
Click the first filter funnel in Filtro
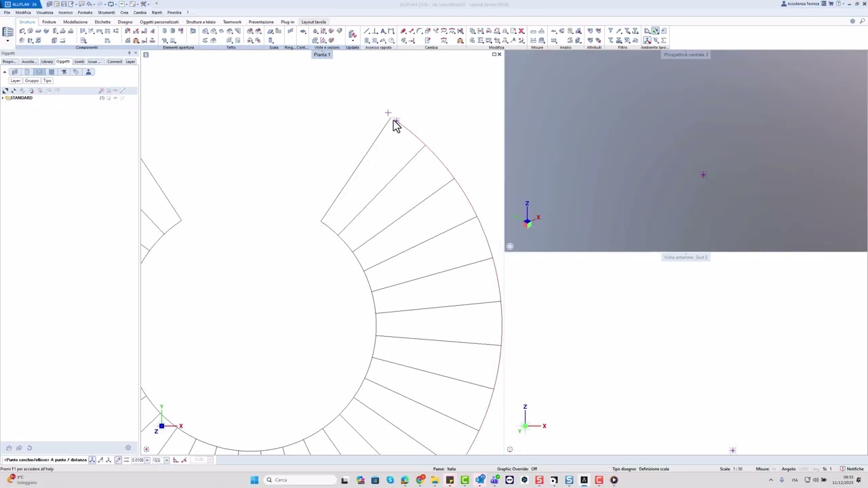[x=610, y=31]
